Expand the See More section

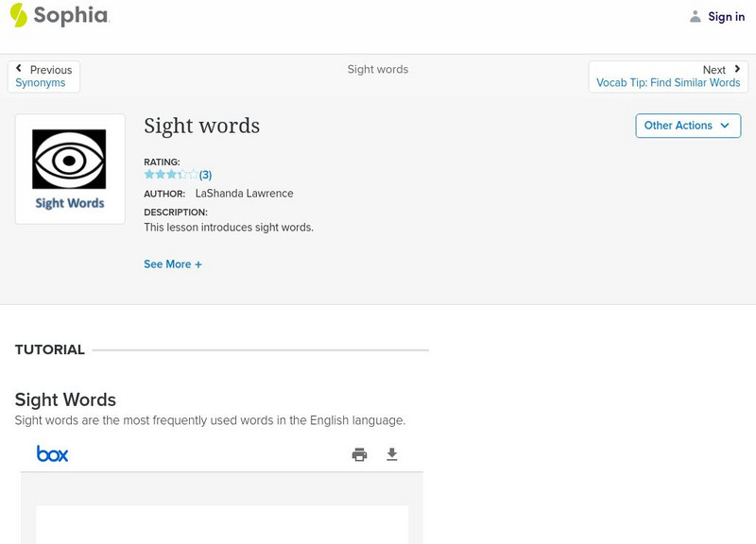pyautogui.click(x=173, y=264)
